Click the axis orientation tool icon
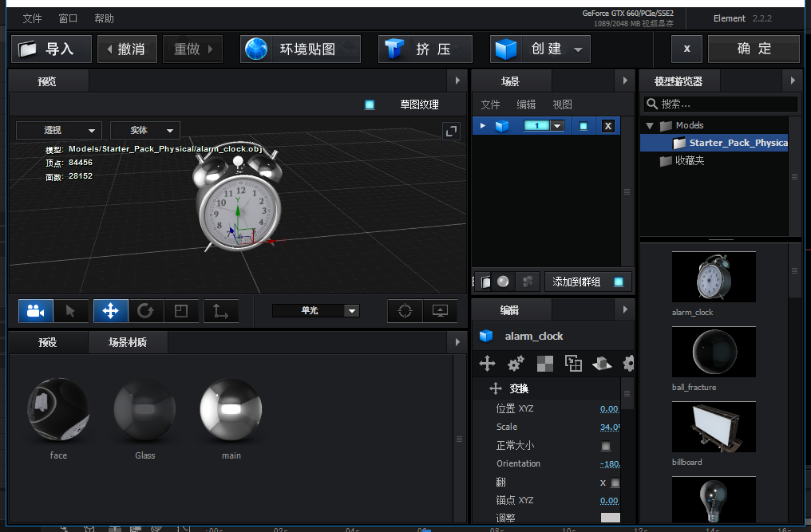The width and height of the screenshot is (811, 532). [x=220, y=311]
